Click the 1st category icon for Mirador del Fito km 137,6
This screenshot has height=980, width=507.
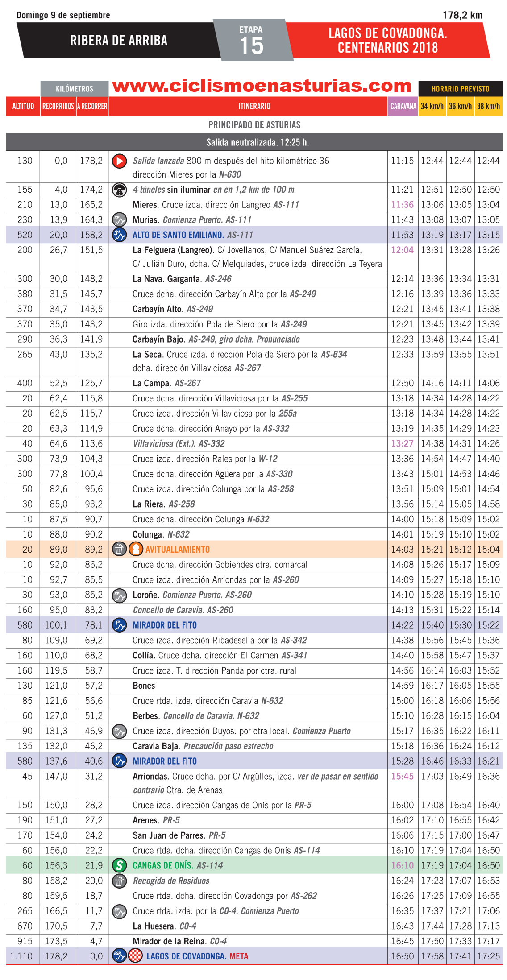click(119, 761)
